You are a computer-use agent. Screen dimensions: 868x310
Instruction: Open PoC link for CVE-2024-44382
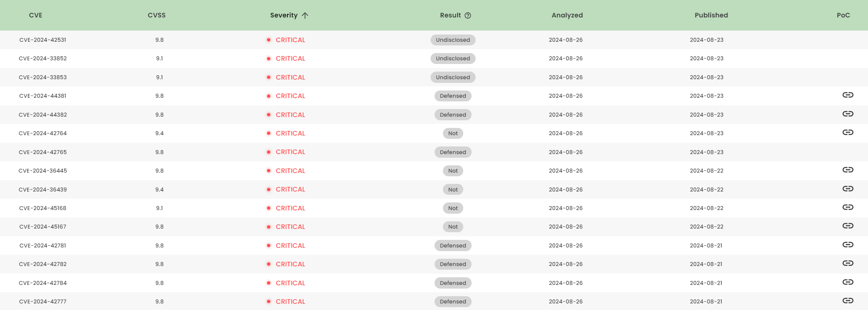click(848, 114)
